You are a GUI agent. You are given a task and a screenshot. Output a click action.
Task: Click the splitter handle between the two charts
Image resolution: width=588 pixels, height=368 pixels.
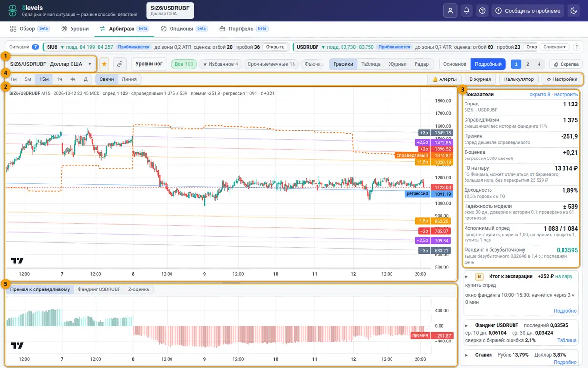[x=232, y=283]
